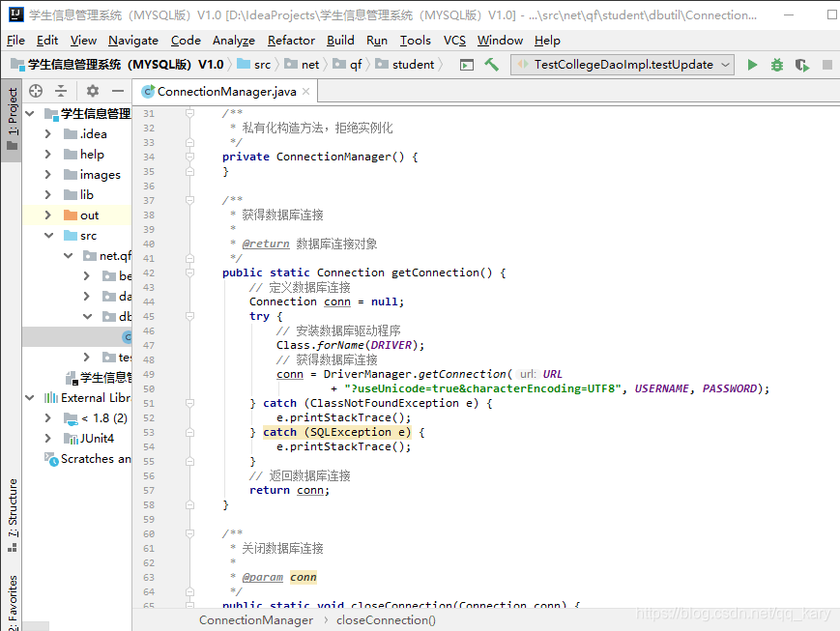Toggle the 1: Project tool window
The width and height of the screenshot is (840, 631).
click(x=12, y=119)
